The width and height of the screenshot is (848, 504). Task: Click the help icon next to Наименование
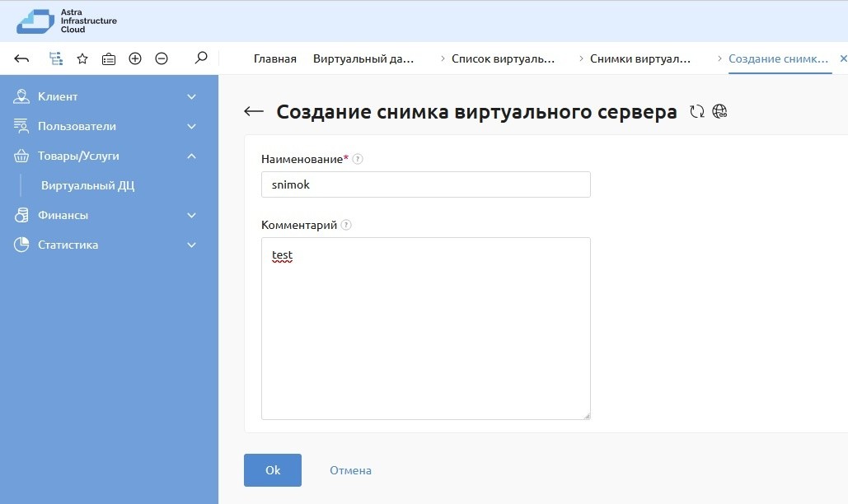(358, 159)
